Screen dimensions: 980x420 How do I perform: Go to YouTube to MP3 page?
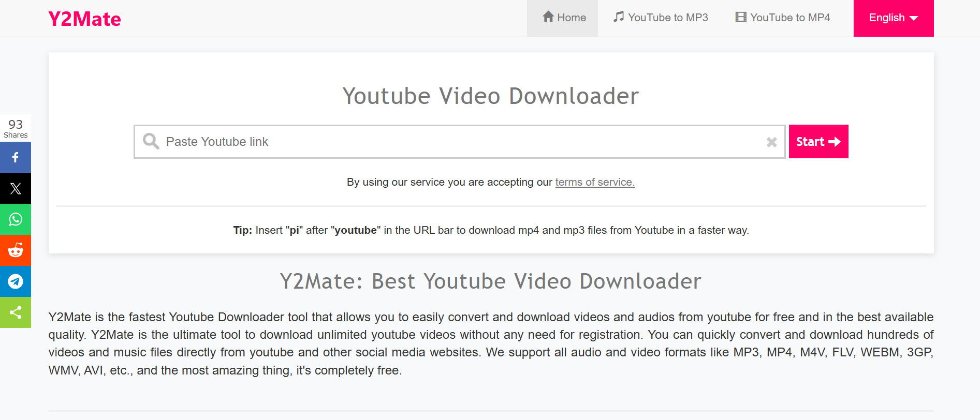pyautogui.click(x=661, y=18)
